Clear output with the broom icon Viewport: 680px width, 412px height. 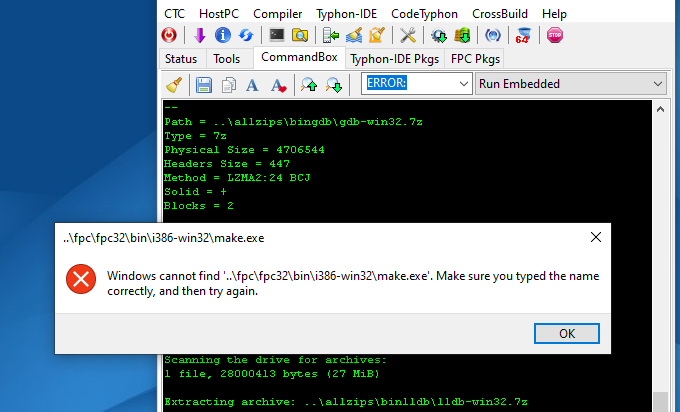pos(173,85)
